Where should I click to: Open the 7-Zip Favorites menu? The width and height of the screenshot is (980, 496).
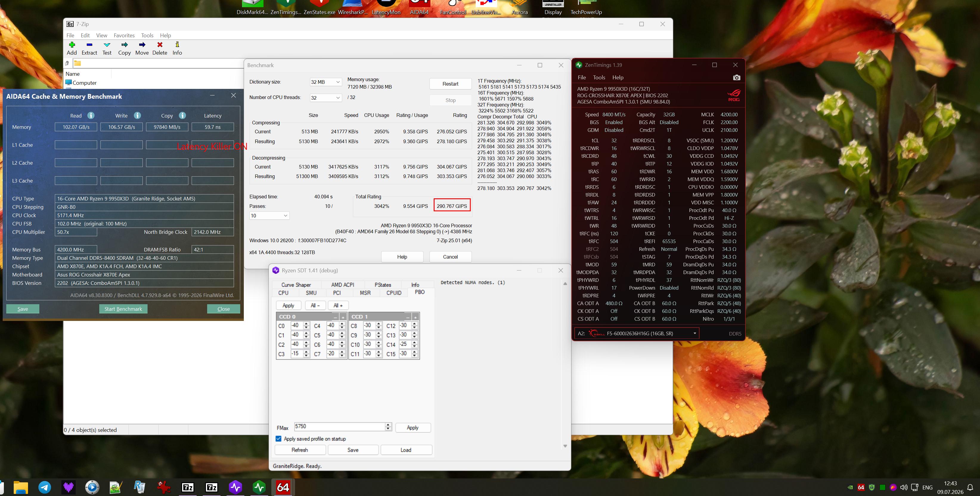(124, 35)
